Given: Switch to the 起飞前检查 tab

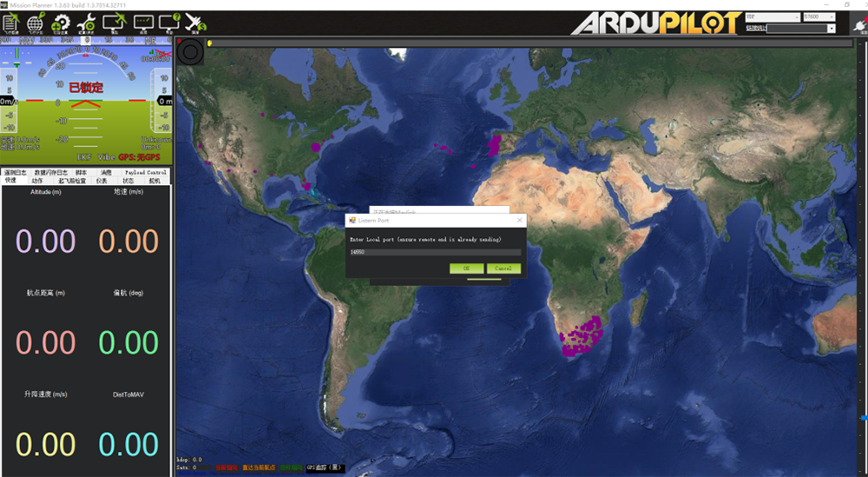Looking at the screenshot, I should (x=70, y=181).
